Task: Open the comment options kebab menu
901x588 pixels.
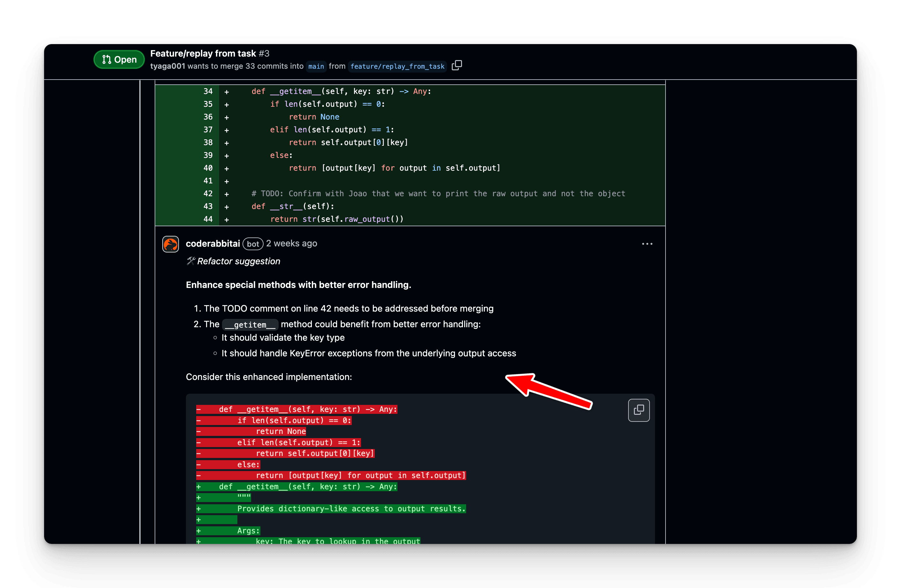Action: pyautogui.click(x=647, y=244)
